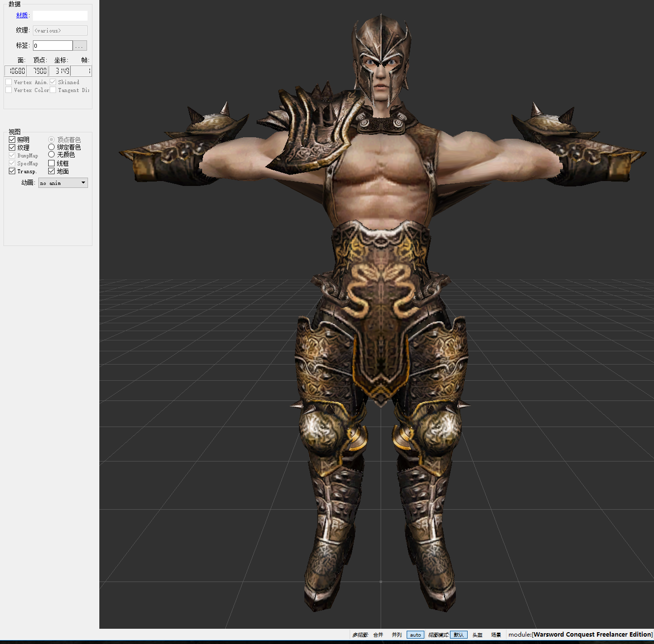
Task: Select the 面 face count value 10680
Action: tap(15, 71)
